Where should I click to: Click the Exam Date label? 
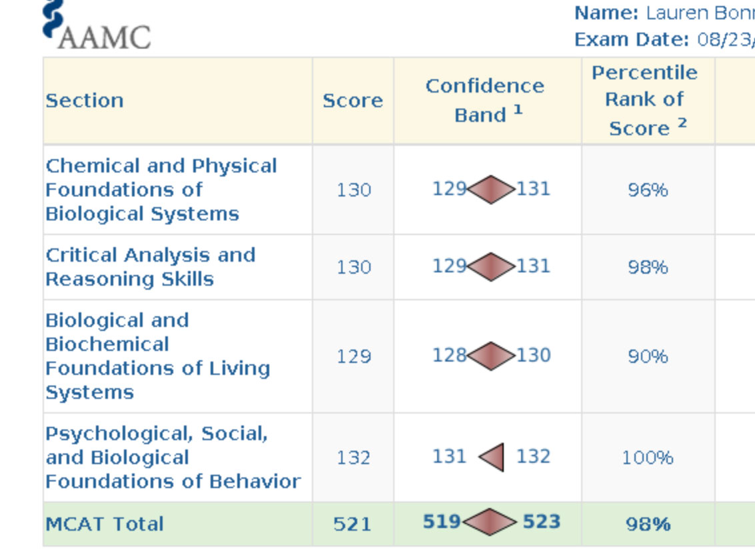pyautogui.click(x=632, y=39)
